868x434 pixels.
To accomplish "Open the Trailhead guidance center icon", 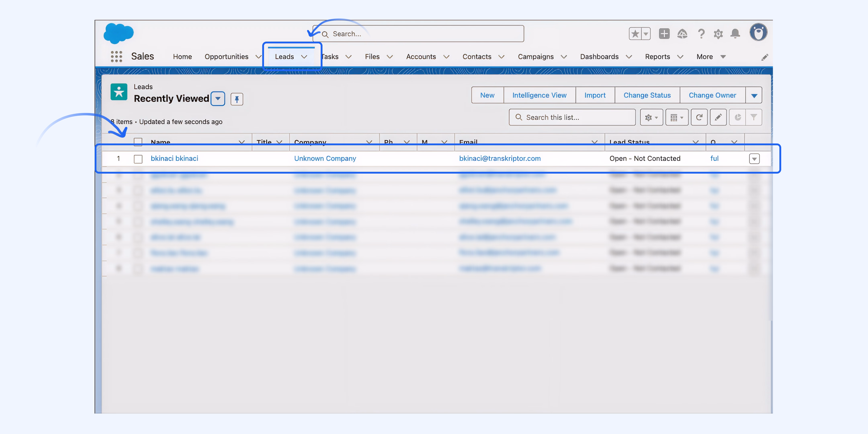I will point(683,34).
